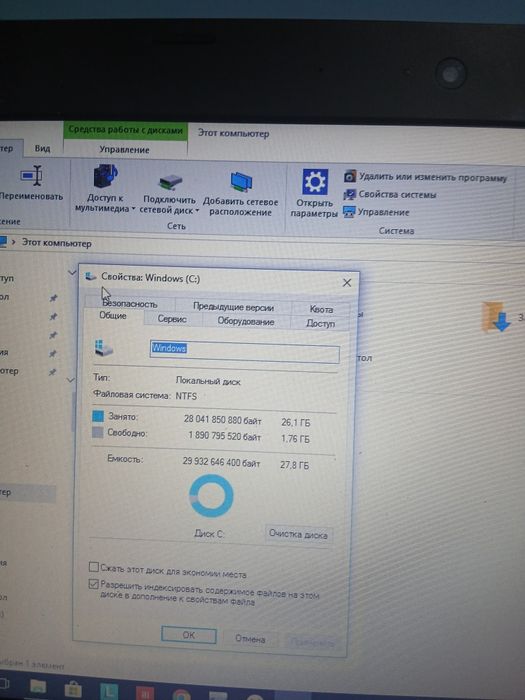Click 29 932 646 400 байт value
This screenshot has width=525, height=700.
tap(221, 462)
